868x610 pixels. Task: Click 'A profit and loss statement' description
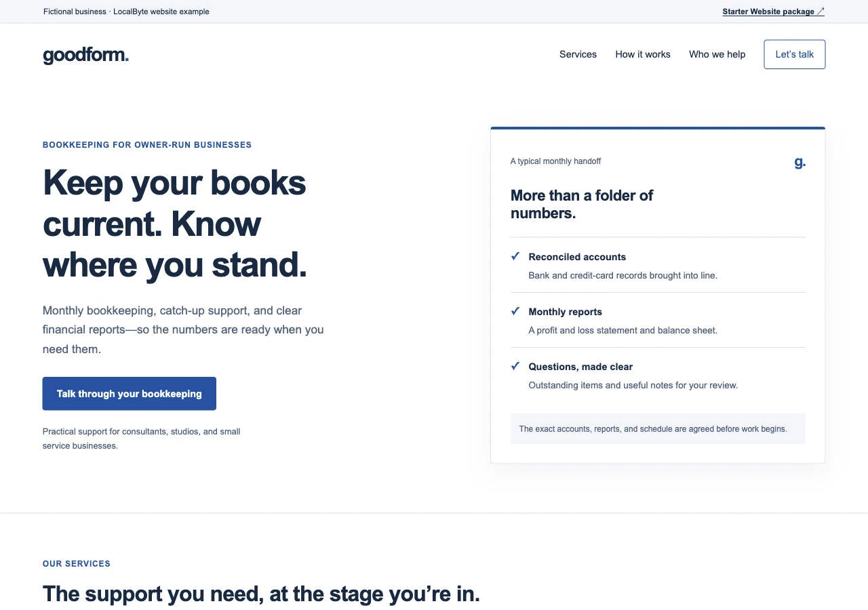[623, 330]
